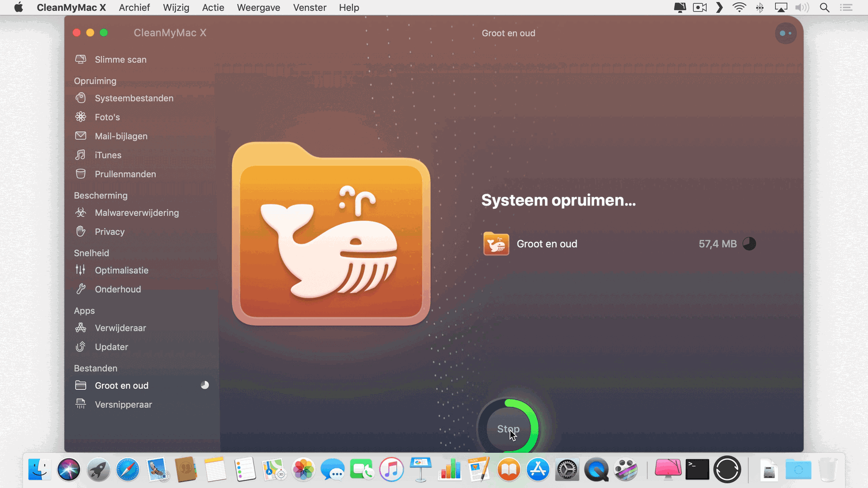Go to Mail-bijlagen in the sidebar

point(121,136)
